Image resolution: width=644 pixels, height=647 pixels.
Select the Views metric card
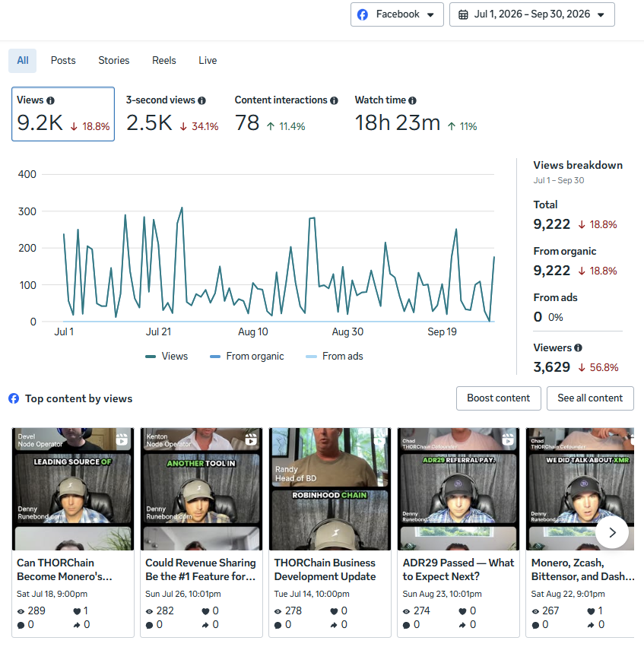(x=63, y=114)
